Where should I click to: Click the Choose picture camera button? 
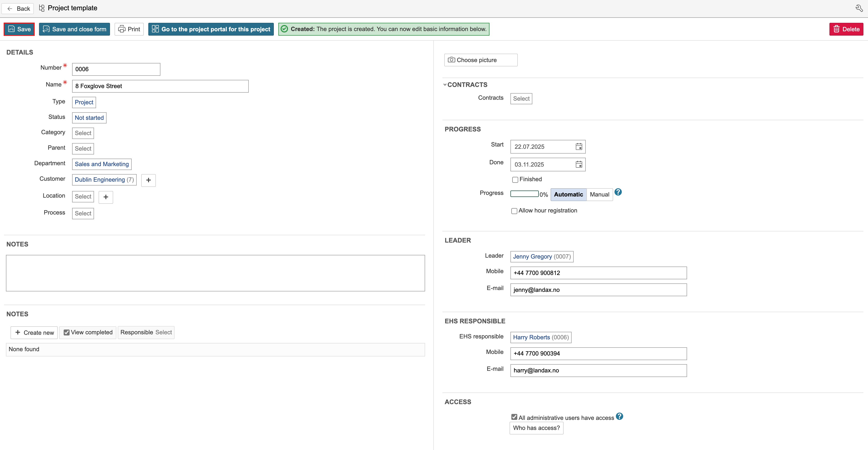[x=481, y=60]
